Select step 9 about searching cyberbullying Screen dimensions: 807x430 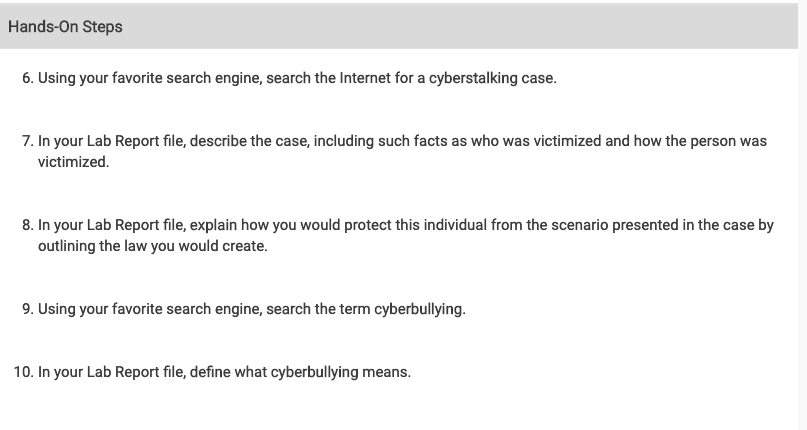click(x=252, y=309)
